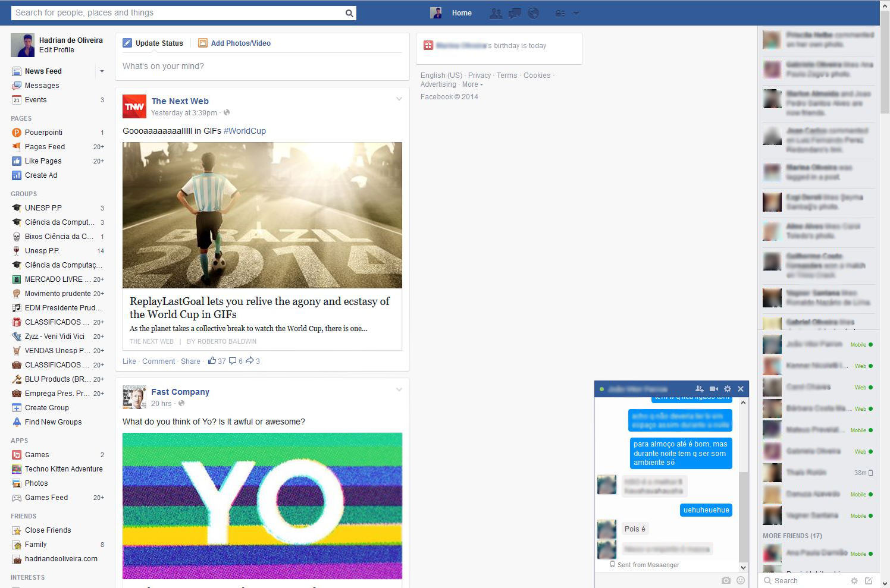Image resolution: width=890 pixels, height=588 pixels.
Task: Start new message from chat sidebar icon
Action: tap(869, 581)
